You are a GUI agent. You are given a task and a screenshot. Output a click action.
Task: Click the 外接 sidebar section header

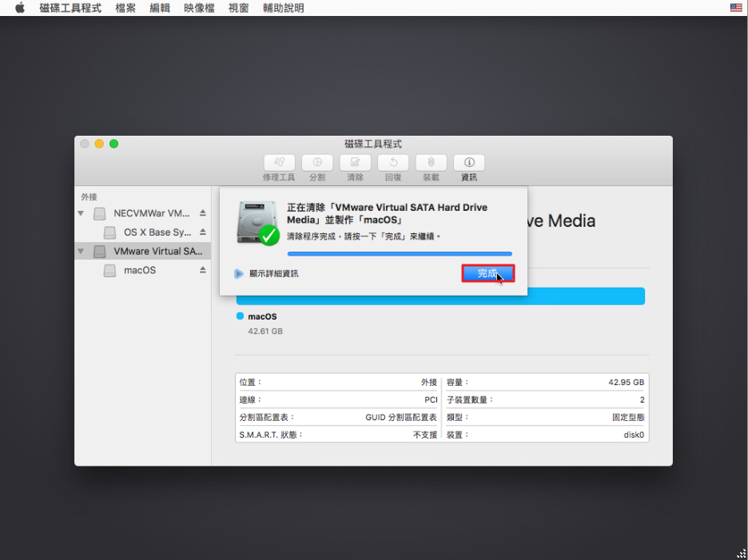[90, 197]
